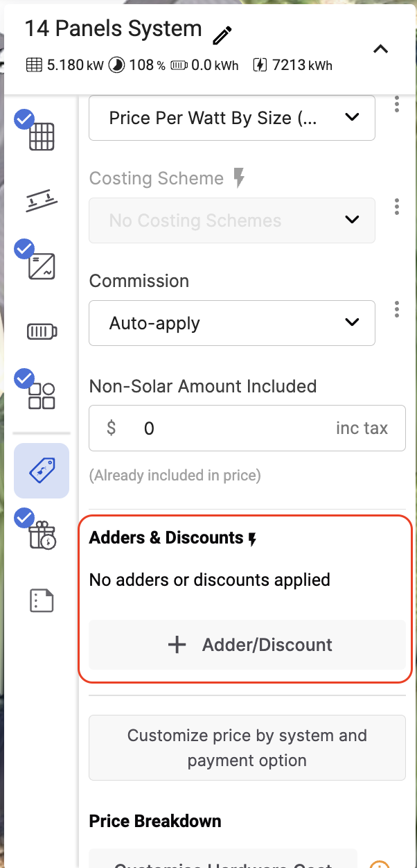Click Customize price by system button
This screenshot has width=417, height=868.
coord(247,748)
